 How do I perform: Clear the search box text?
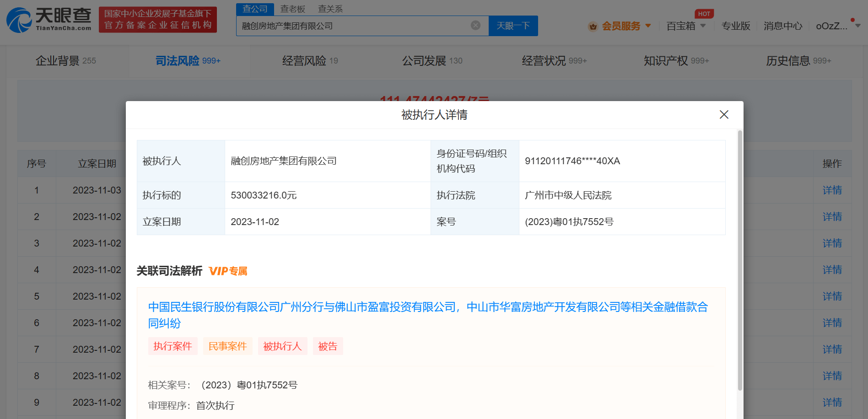475,26
